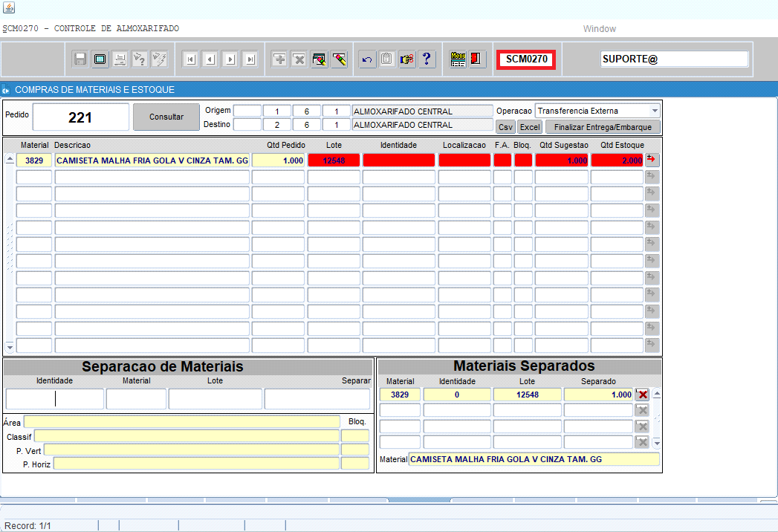Click material code 3829 in main grid
This screenshot has height=532, width=778.
pos(34,160)
